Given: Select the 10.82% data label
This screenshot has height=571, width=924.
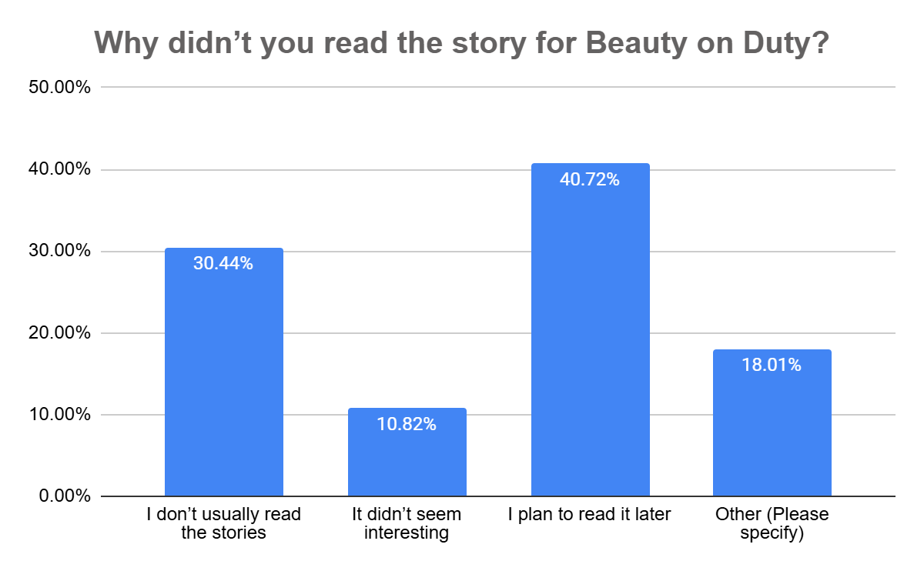Looking at the screenshot, I should coord(407,423).
